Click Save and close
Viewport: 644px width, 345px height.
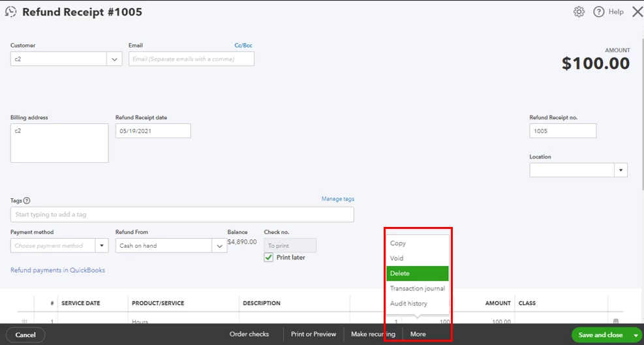pyautogui.click(x=600, y=335)
